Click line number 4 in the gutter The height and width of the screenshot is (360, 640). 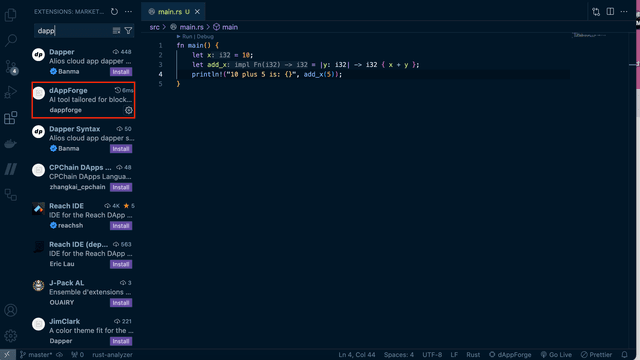(x=160, y=74)
